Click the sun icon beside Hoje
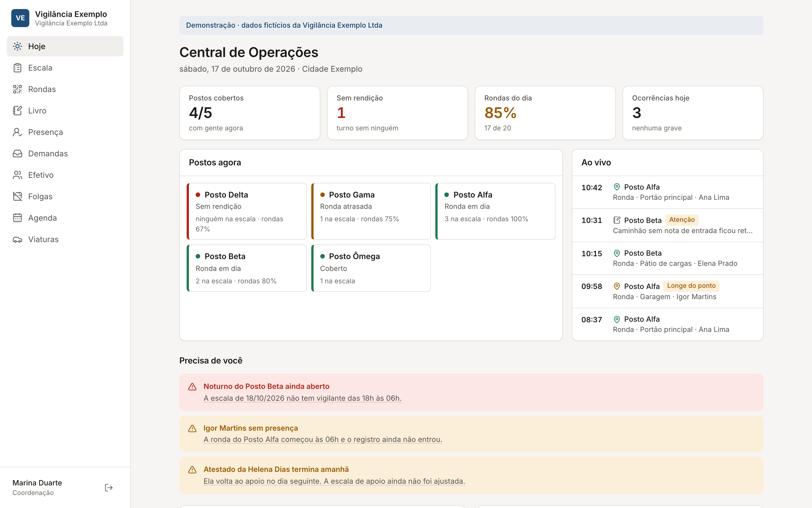The image size is (812, 508). (x=17, y=46)
